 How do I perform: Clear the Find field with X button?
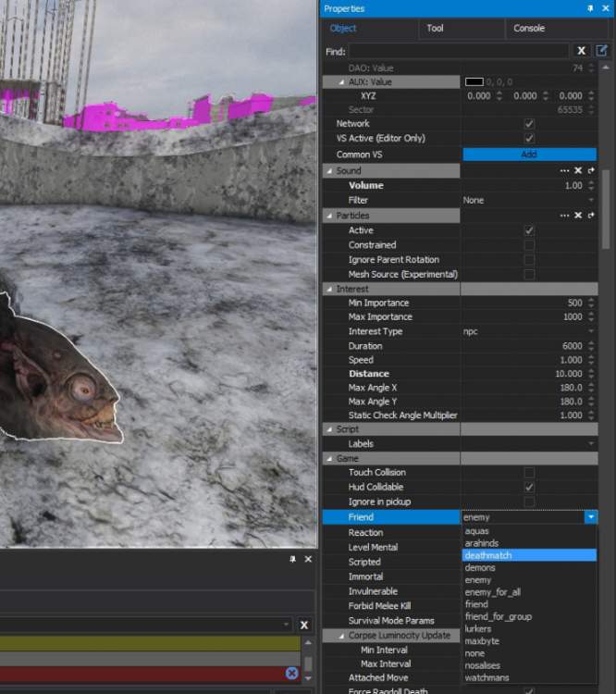click(x=581, y=51)
